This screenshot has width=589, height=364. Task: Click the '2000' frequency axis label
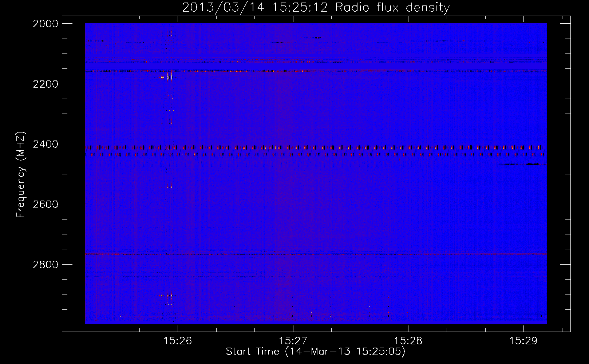point(45,24)
